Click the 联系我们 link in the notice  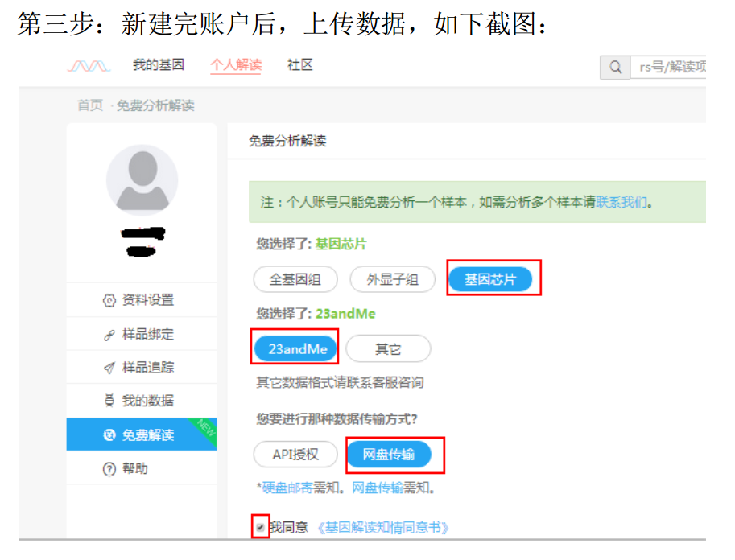point(621,202)
